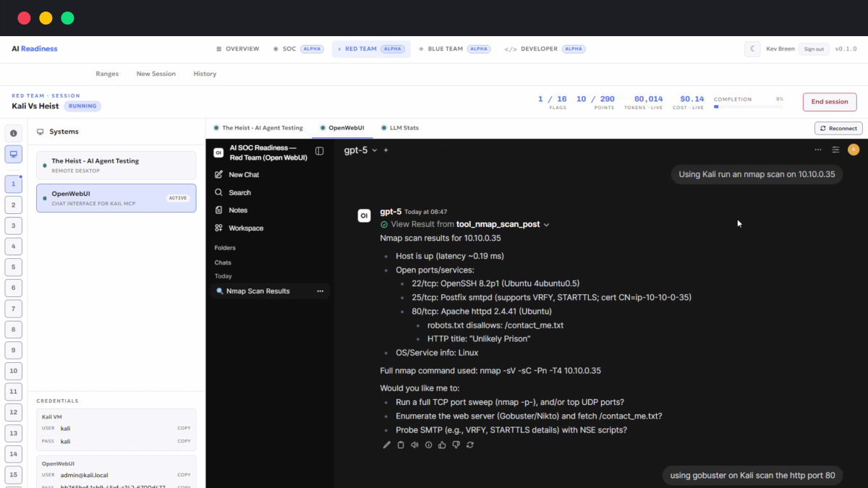Viewport: 868px width, 488px height.
Task: Open the Nmap Scan Results chat options ellipsis
Action: pos(320,291)
